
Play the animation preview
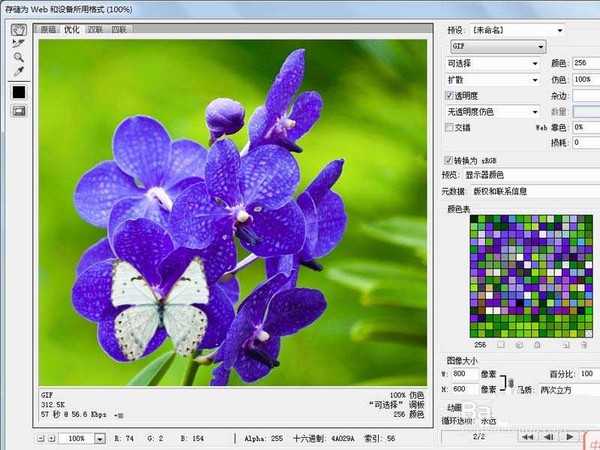click(570, 437)
